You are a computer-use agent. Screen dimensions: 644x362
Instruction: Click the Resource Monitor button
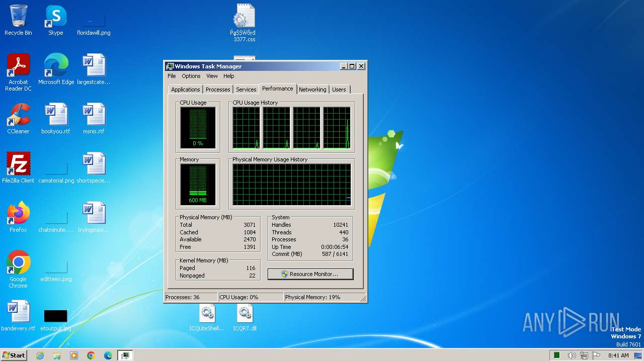point(310,274)
